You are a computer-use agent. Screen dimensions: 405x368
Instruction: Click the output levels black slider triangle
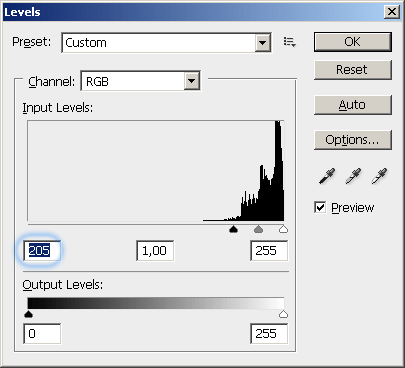(29, 314)
